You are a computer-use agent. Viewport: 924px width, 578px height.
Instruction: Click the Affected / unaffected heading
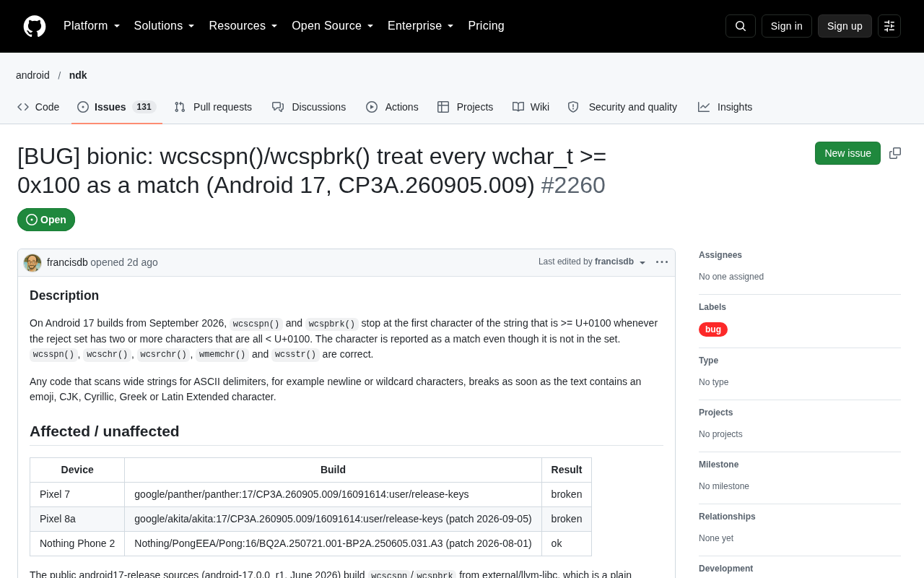click(105, 431)
